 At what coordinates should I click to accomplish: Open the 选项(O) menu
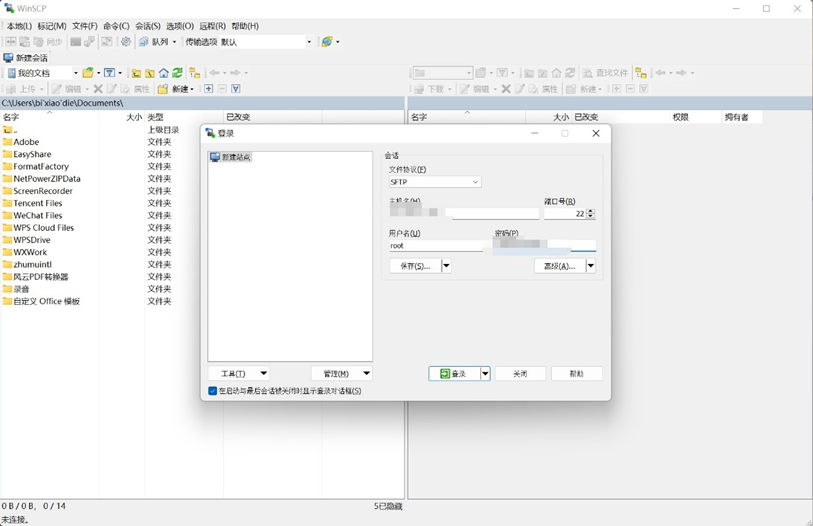pyautogui.click(x=180, y=26)
